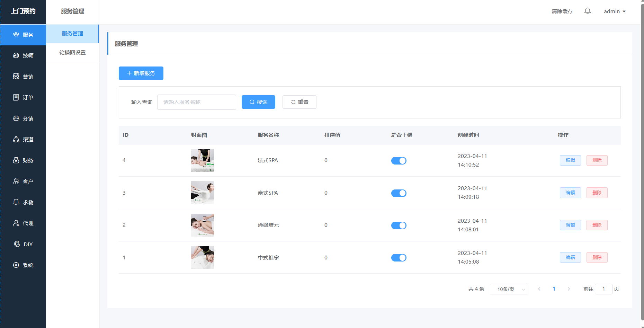Disable the 泰式SPA 是否上架 switch
Image resolution: width=644 pixels, height=328 pixels.
point(399,193)
